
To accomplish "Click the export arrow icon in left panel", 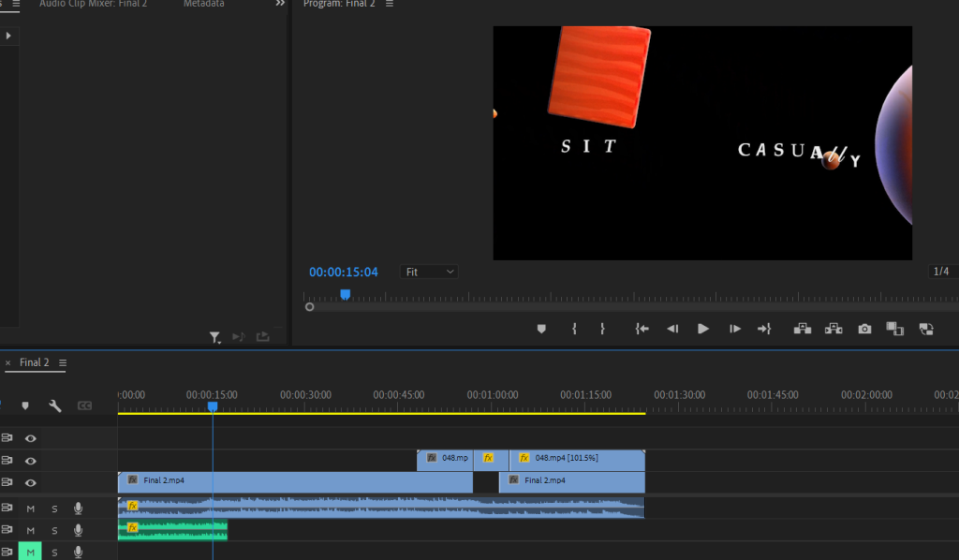I will [263, 336].
